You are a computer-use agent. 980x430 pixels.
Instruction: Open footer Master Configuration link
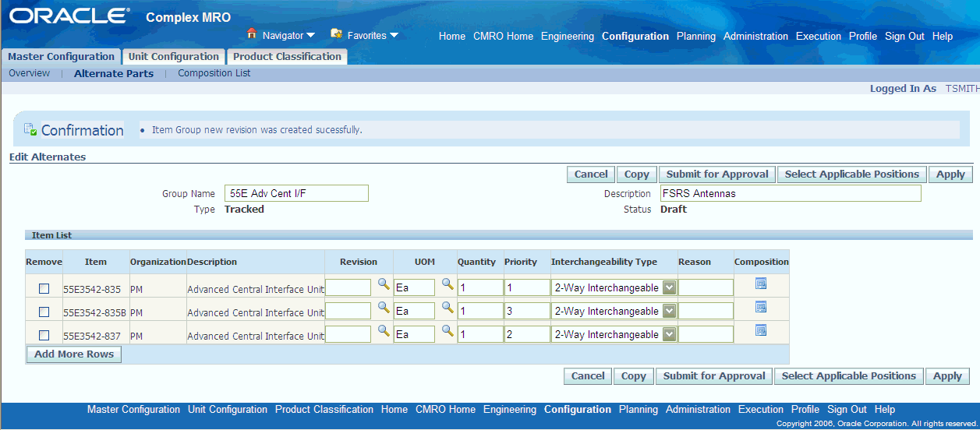click(133, 410)
